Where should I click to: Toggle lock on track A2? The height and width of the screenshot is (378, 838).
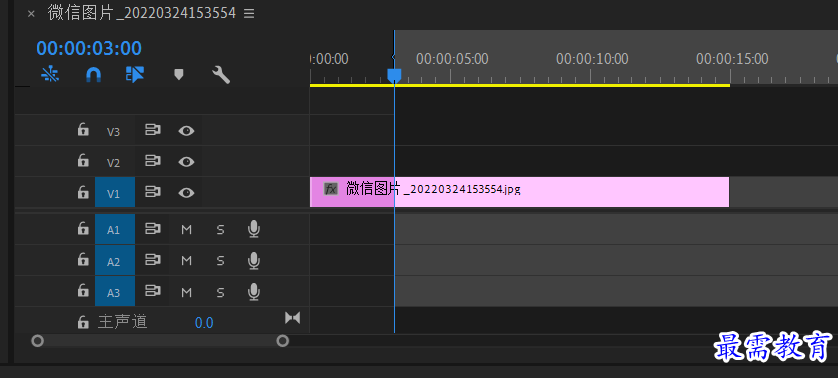pos(83,260)
